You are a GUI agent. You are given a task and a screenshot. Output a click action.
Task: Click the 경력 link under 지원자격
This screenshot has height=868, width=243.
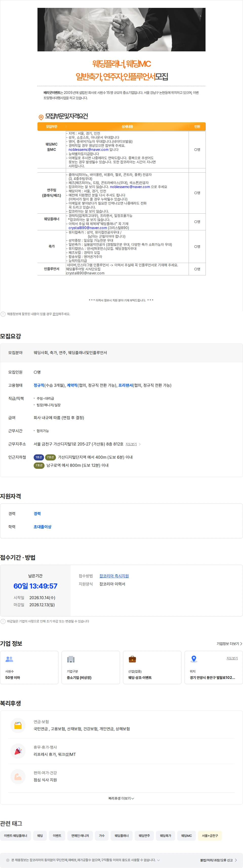pyautogui.click(x=37, y=514)
